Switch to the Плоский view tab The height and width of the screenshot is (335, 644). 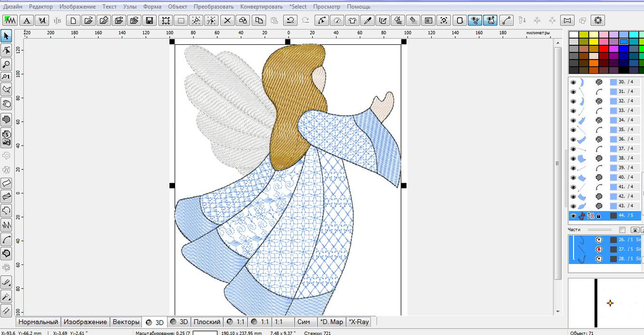207,322
